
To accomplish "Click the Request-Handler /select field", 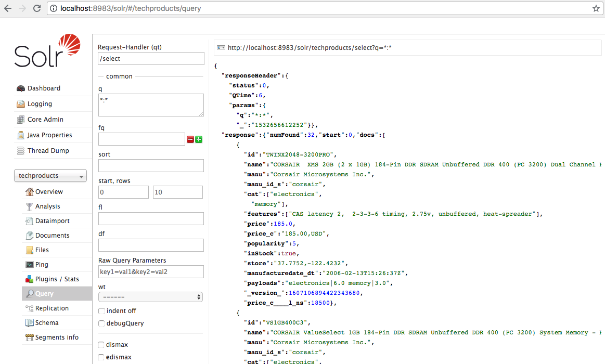I will (151, 59).
